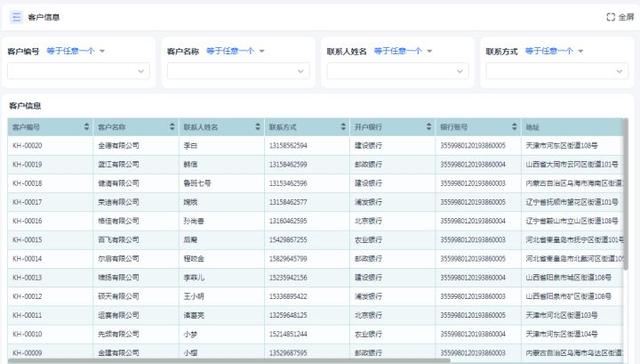
Task: Click phone number 15214851244
Action: pyautogui.click(x=288, y=334)
